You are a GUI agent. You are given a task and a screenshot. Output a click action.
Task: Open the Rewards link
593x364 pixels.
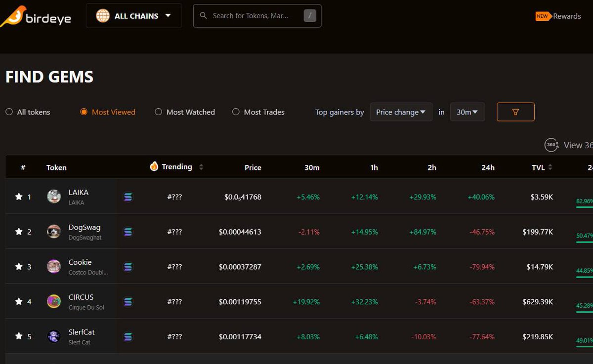pyautogui.click(x=567, y=16)
